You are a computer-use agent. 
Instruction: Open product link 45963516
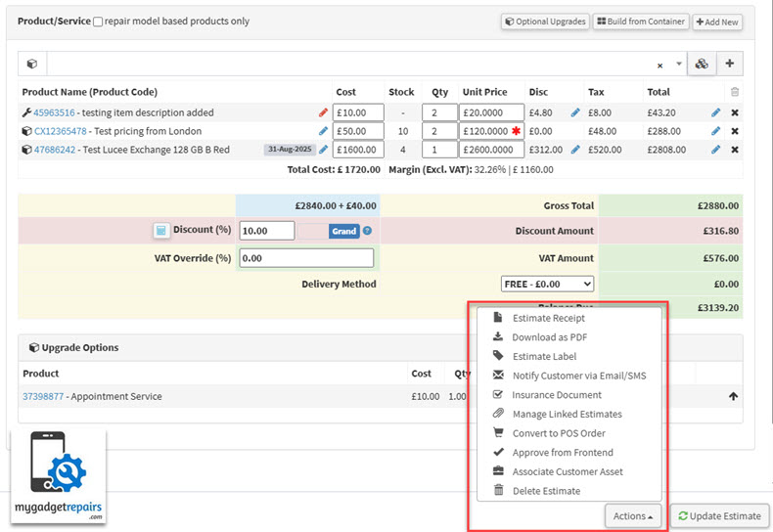coord(54,112)
